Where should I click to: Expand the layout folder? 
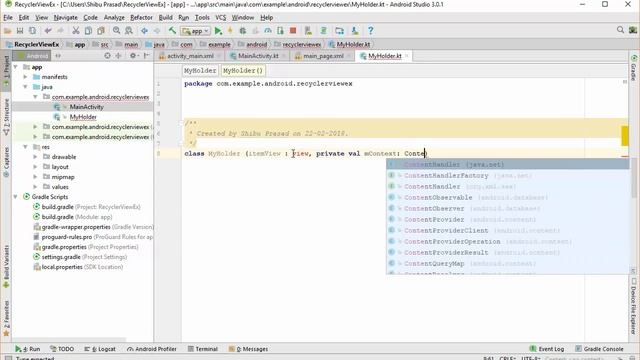(35, 167)
